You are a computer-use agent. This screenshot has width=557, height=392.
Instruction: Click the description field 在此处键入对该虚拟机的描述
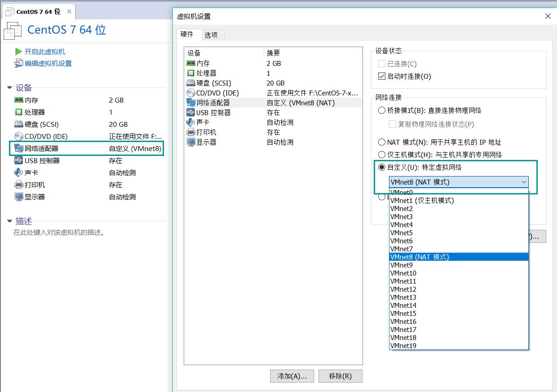point(59,233)
